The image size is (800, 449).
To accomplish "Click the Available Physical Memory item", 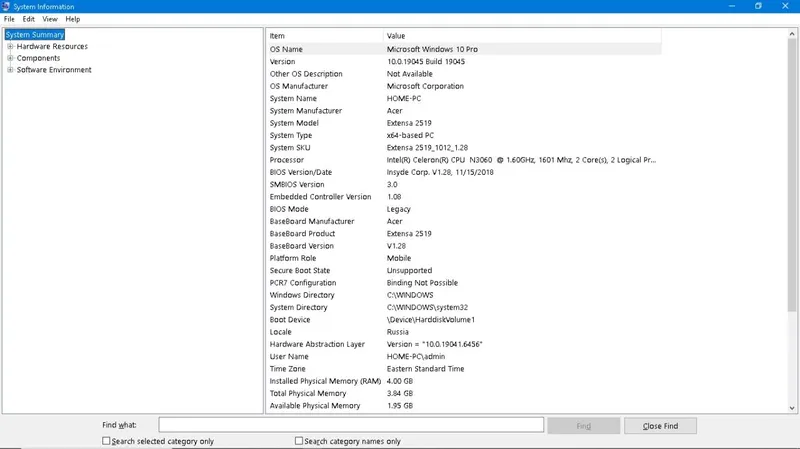I will point(315,406).
